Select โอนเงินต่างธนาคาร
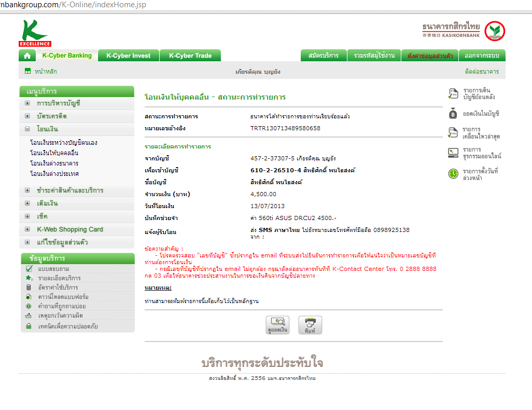The height and width of the screenshot is (410, 532). click(54, 163)
